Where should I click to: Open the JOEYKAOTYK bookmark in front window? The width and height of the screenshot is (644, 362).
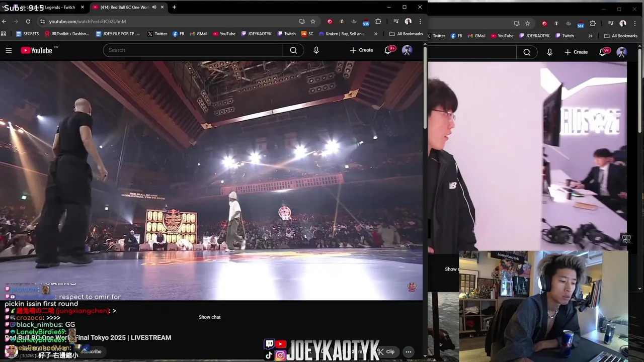pos(256,34)
